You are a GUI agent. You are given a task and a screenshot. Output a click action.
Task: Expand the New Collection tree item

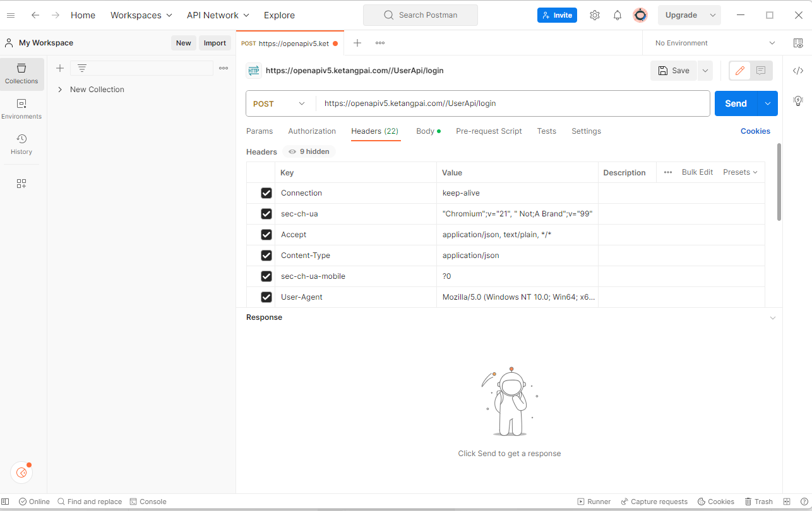tap(60, 90)
